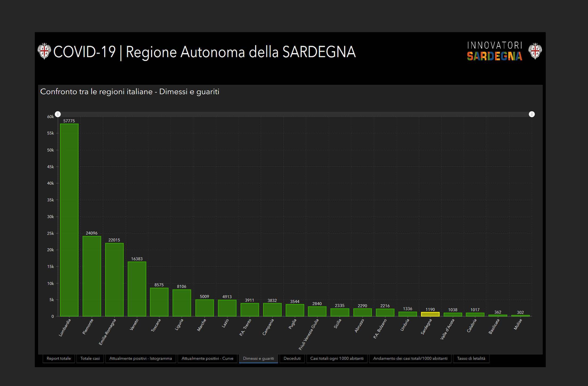This screenshot has width=588, height=386.
Task: Click the Toscana bar labeled 8575
Action: (159, 302)
